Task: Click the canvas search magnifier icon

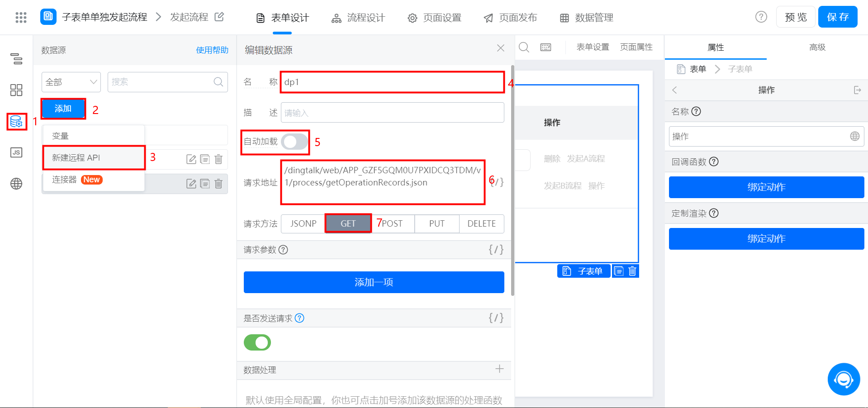Action: click(524, 47)
